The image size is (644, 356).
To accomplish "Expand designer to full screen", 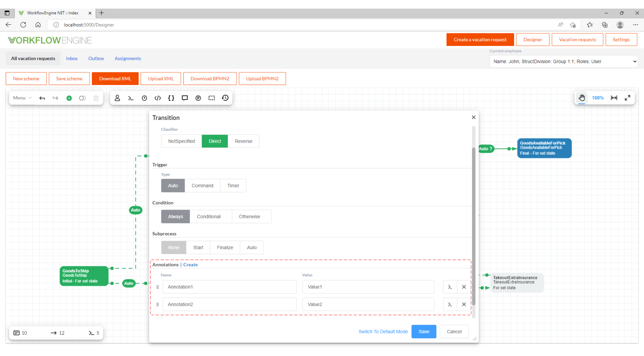I will [x=627, y=98].
